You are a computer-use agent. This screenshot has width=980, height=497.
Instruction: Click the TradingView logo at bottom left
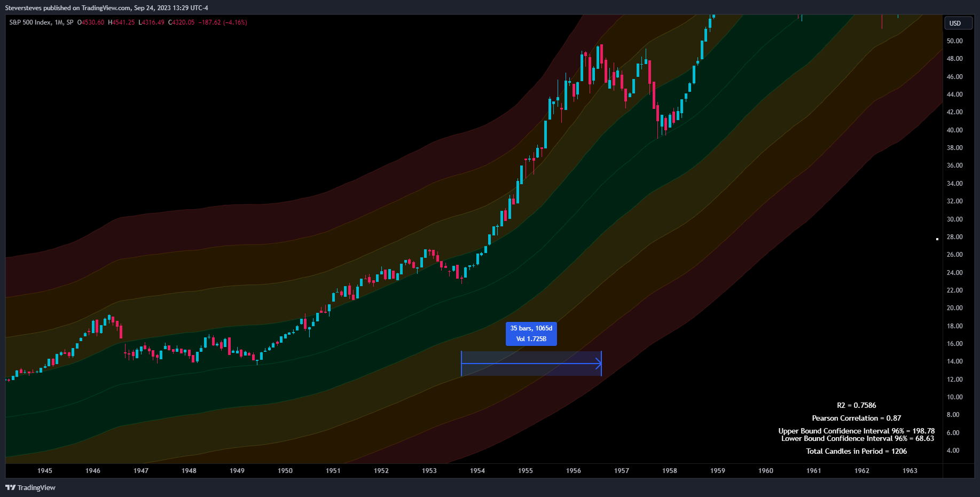[30, 487]
